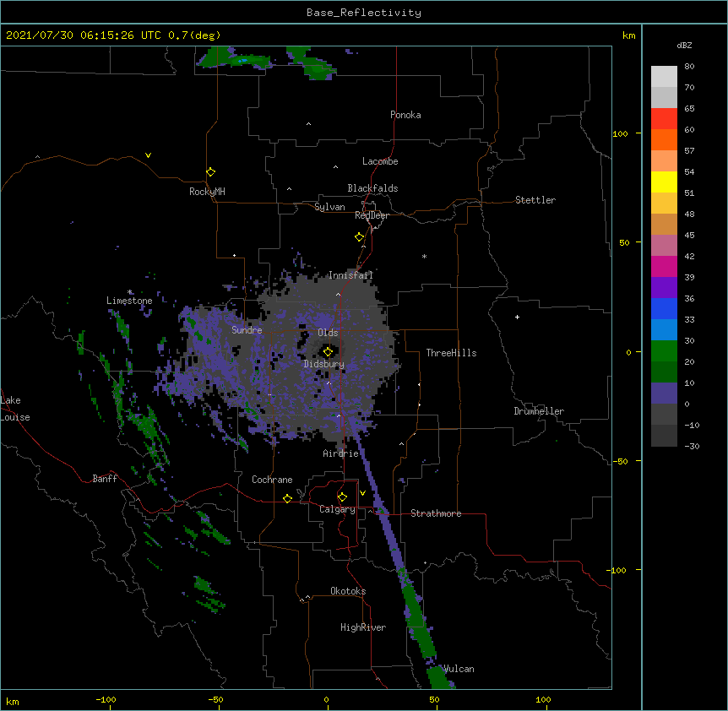Click the 100 km tick label on right axis
Viewport: 728px width, 711px height.
[620, 133]
